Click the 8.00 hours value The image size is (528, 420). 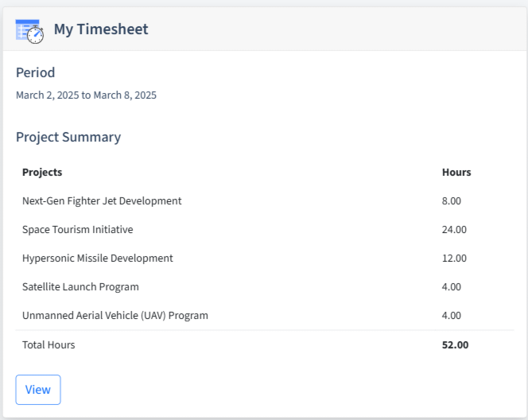pos(452,200)
